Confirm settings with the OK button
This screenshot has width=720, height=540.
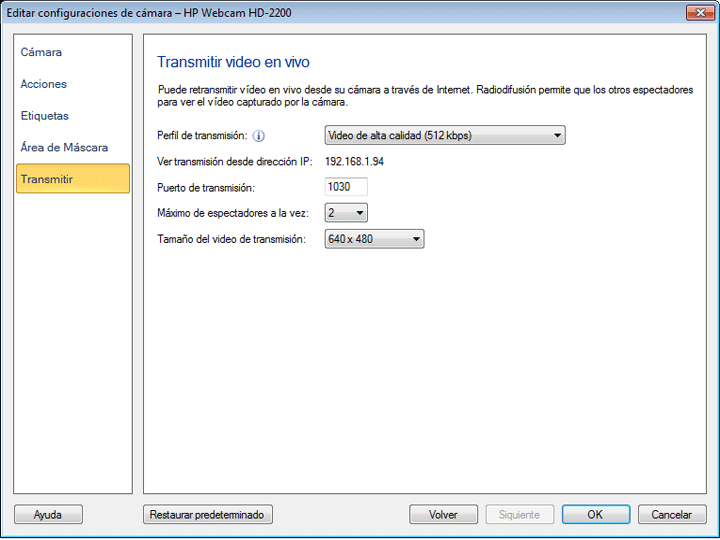(595, 515)
